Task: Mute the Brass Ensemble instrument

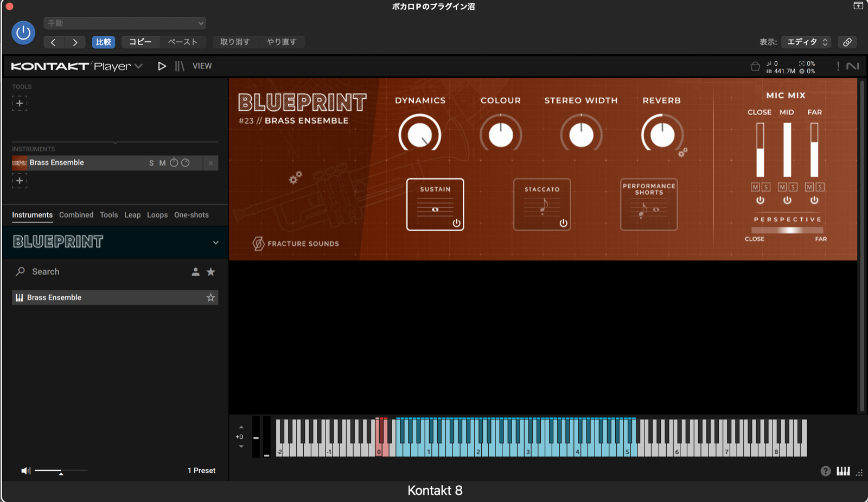Action: 162,163
